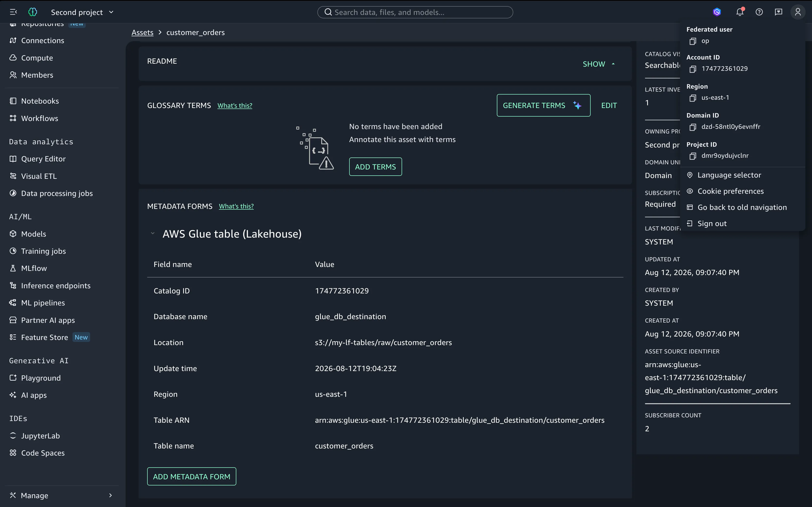This screenshot has width=812, height=507.
Task: Open Query Editor in sidebar
Action: (43, 159)
